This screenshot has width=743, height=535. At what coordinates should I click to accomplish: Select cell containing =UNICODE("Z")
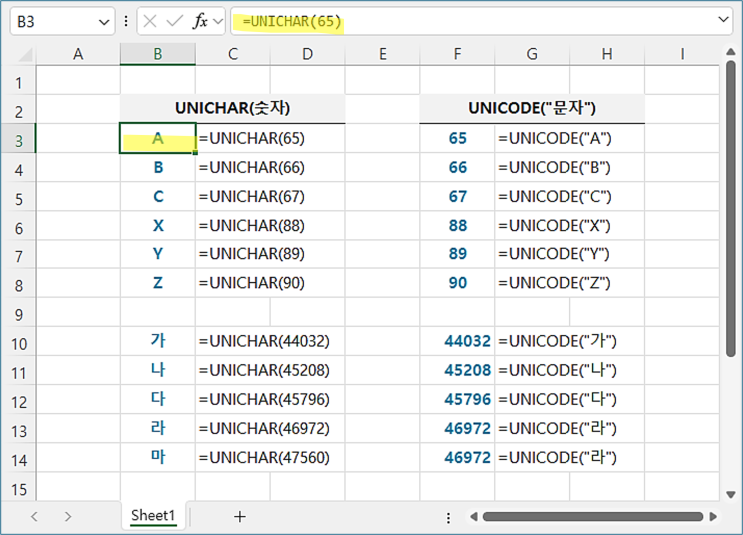coord(570,283)
